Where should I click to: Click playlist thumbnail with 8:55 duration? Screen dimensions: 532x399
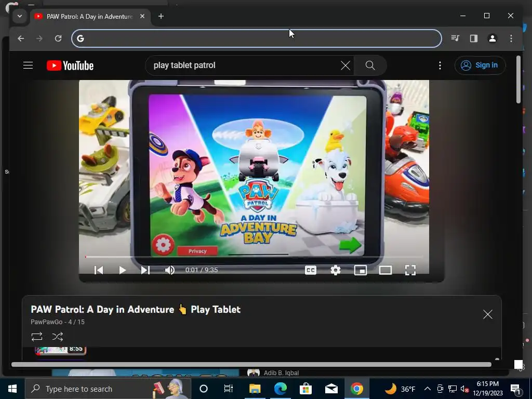pos(60,351)
